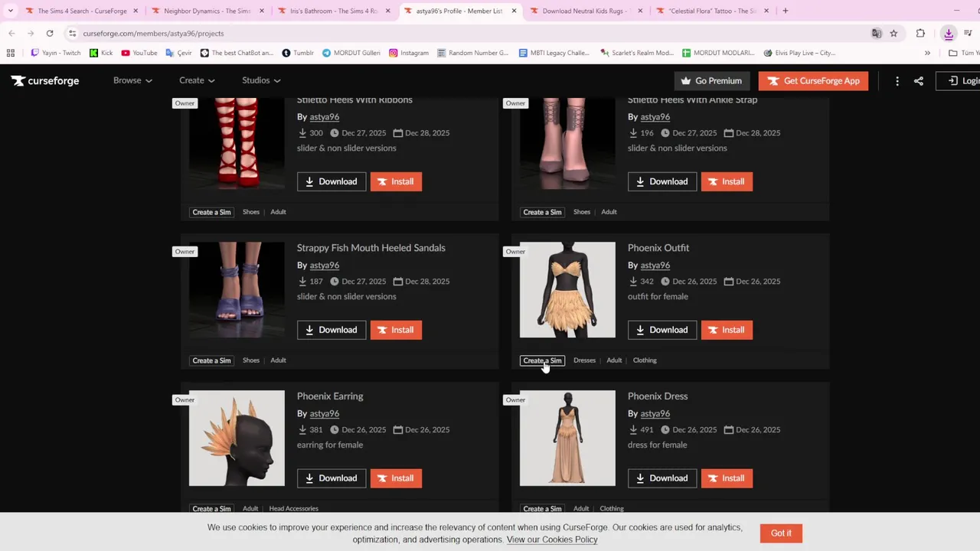The image size is (980, 551).
Task: Open Kick bookmark
Action: coord(101,53)
